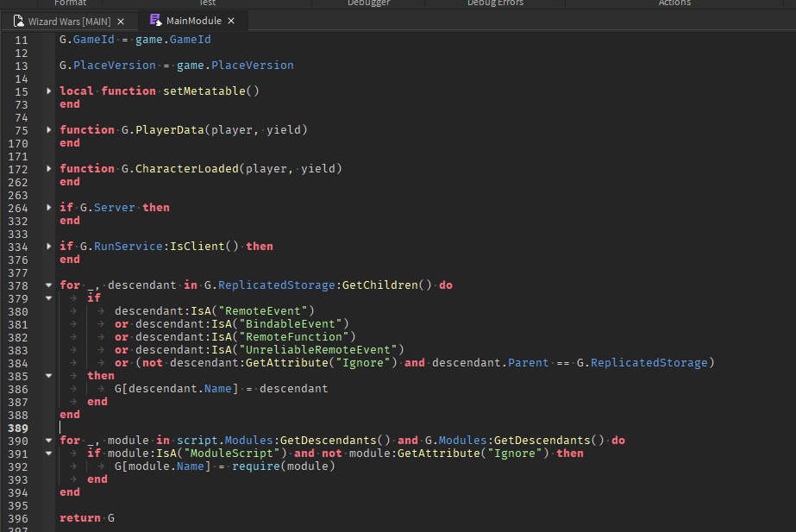Switch to the MainModule tab

(x=192, y=20)
